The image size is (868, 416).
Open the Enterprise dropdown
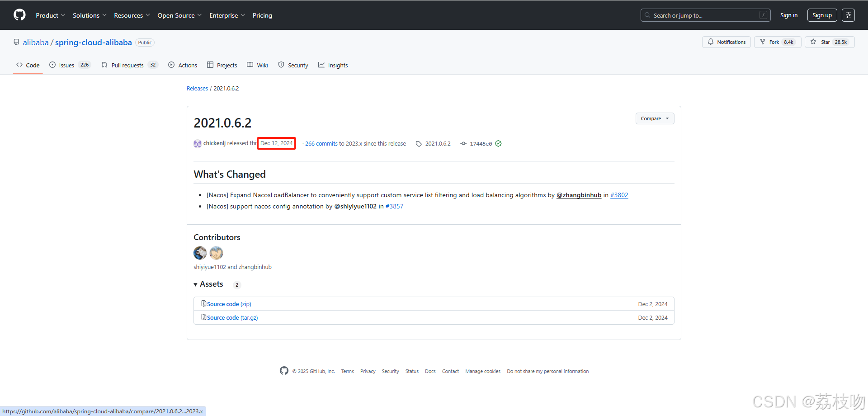click(x=227, y=15)
